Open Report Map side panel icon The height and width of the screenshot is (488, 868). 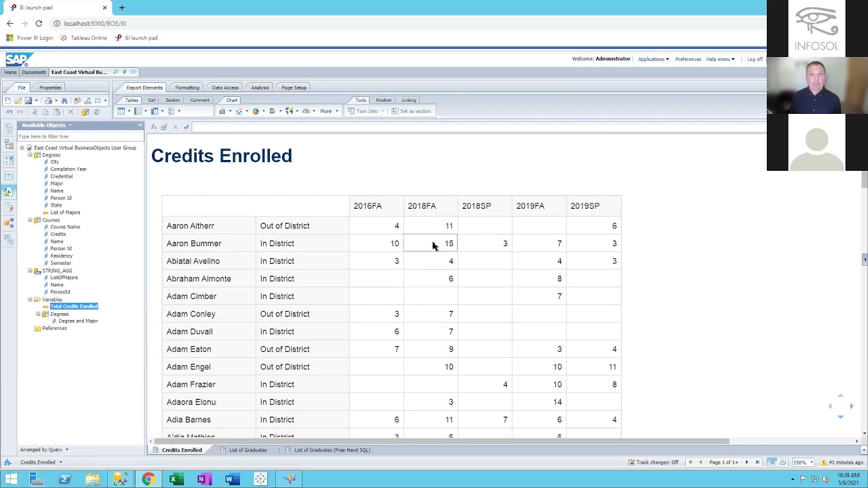8,144
